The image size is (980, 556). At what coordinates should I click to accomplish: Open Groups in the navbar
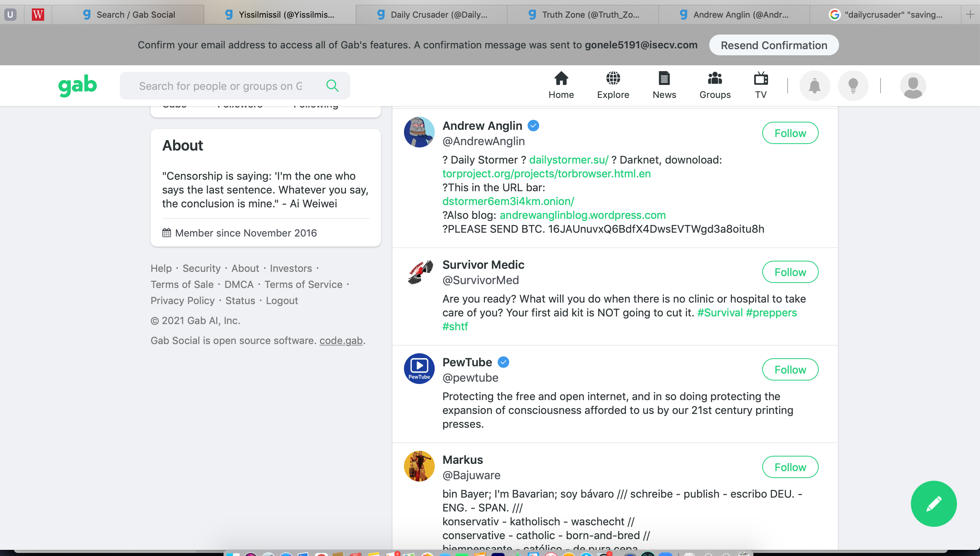715,86
